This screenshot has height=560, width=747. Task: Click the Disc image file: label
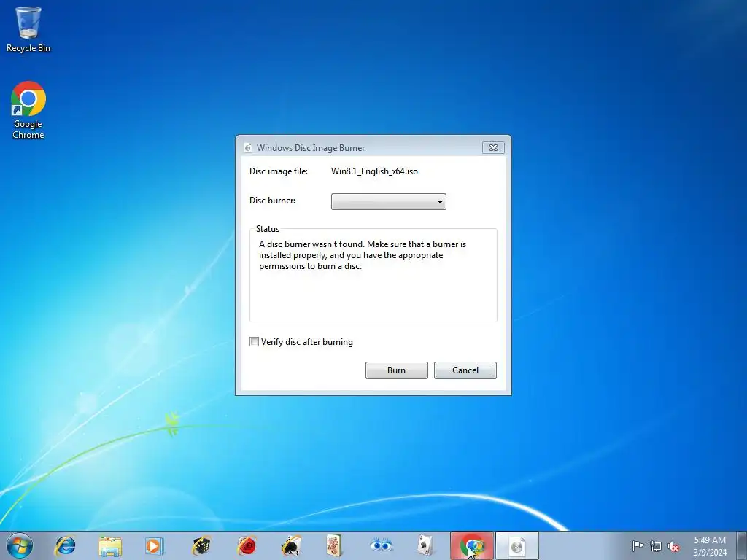[279, 171]
